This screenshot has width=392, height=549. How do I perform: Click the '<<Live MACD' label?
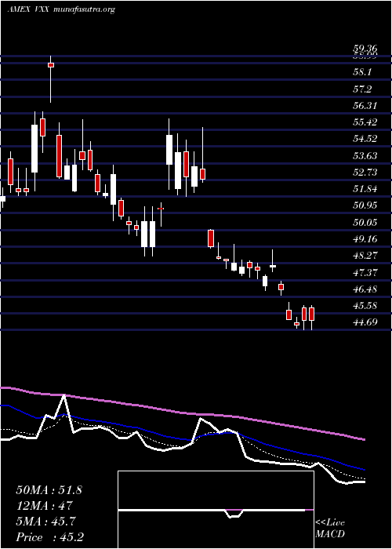330,529
